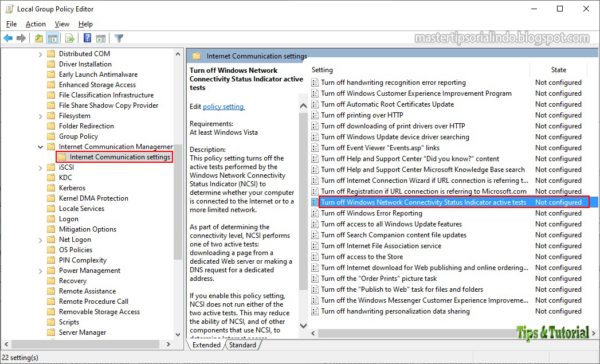Switch to the Extended tab

205,345
